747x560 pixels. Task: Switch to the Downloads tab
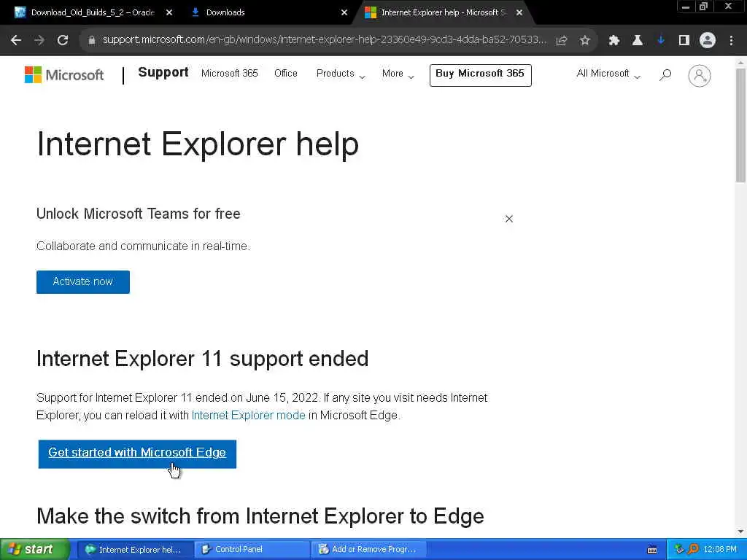pyautogui.click(x=268, y=13)
